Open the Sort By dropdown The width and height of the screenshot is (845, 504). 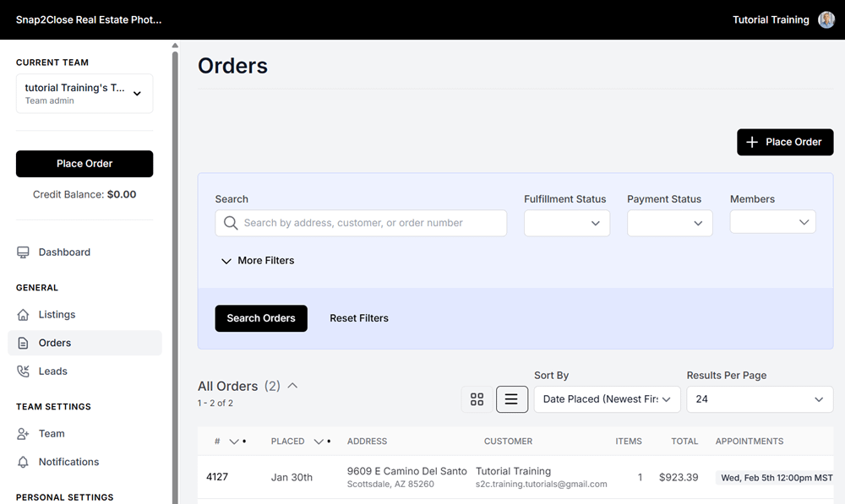tap(607, 398)
